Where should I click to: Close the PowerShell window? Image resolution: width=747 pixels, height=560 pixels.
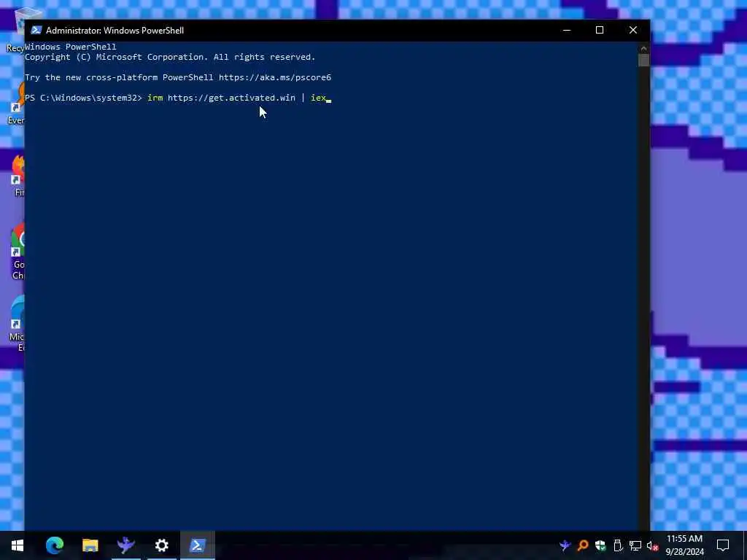tap(633, 30)
